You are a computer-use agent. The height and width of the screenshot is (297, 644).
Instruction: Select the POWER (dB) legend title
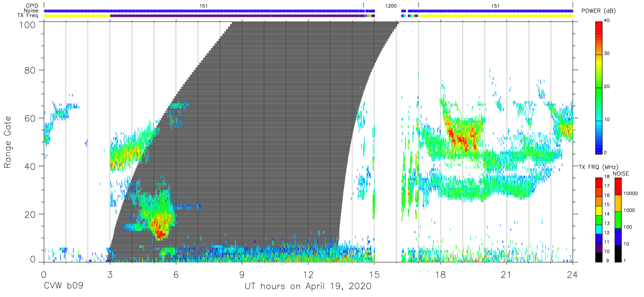pyautogui.click(x=599, y=11)
